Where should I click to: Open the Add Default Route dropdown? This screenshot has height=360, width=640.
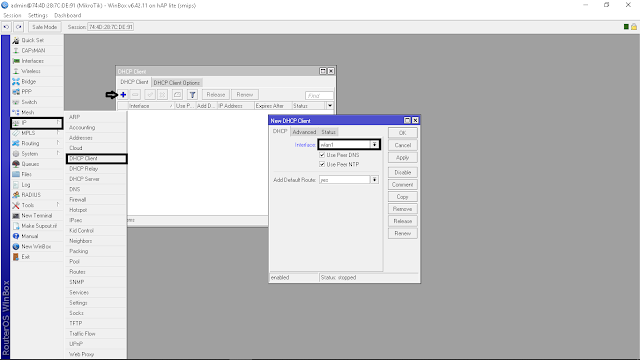click(374, 180)
